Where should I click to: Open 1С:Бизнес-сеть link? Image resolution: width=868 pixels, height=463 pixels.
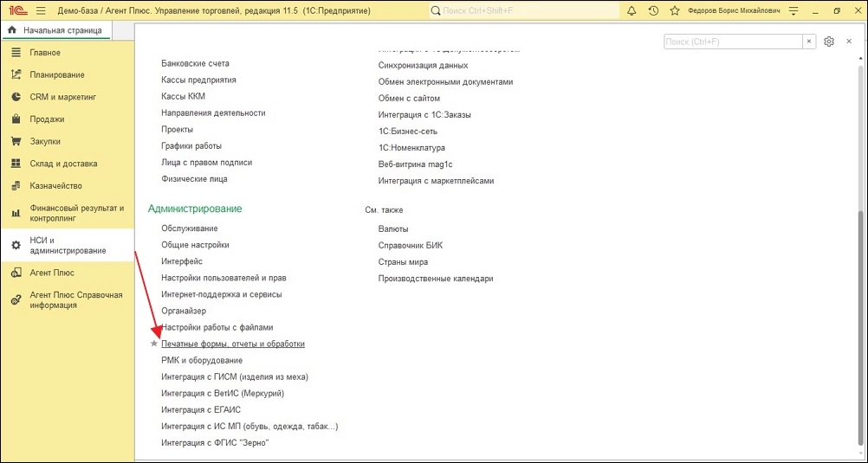[407, 132]
